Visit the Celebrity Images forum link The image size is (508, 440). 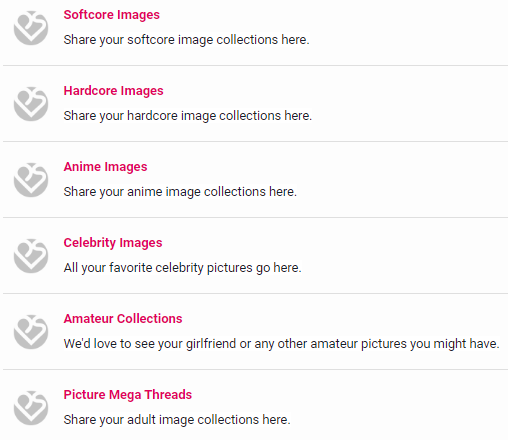point(113,243)
